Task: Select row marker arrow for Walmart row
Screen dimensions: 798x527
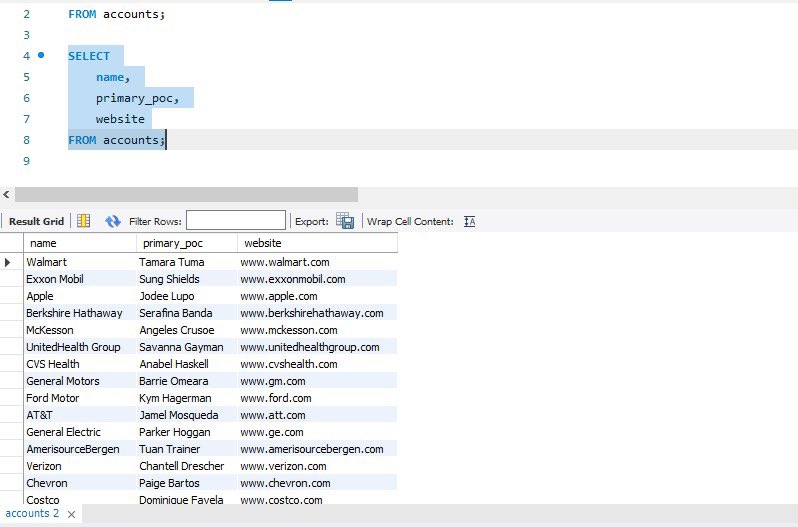Action: tap(8, 262)
